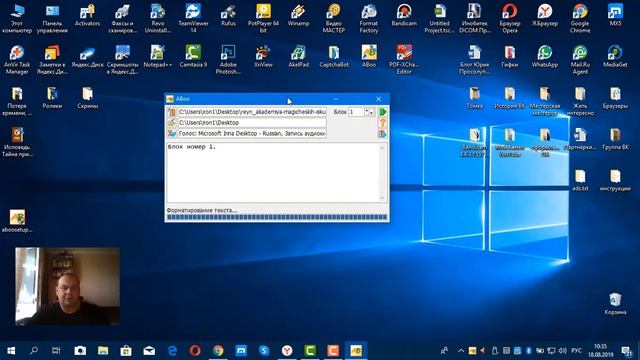This screenshot has width=640, height=360.
Task: Select the XnView desktop icon
Action: coord(263,57)
